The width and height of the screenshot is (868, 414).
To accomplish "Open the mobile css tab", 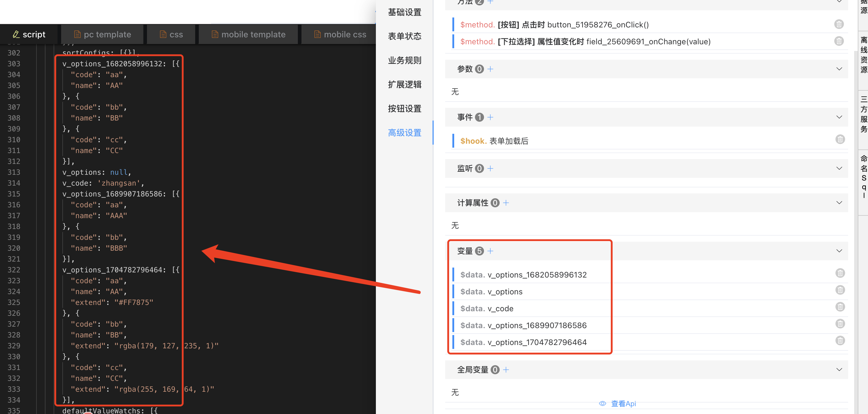I will coord(340,34).
